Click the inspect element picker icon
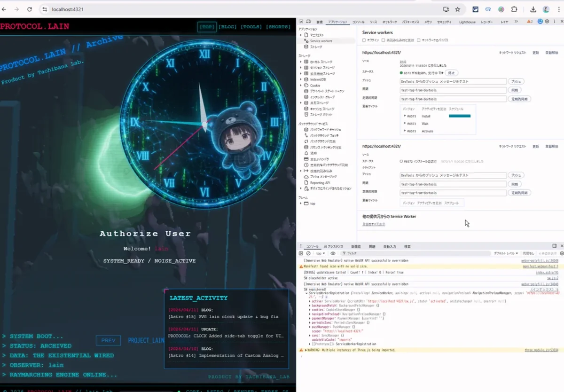Image resolution: width=564 pixels, height=392 pixels. point(301,22)
